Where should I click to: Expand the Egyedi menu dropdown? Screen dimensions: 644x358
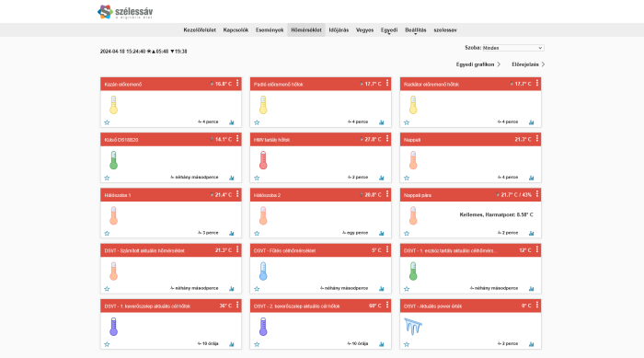[x=389, y=30]
